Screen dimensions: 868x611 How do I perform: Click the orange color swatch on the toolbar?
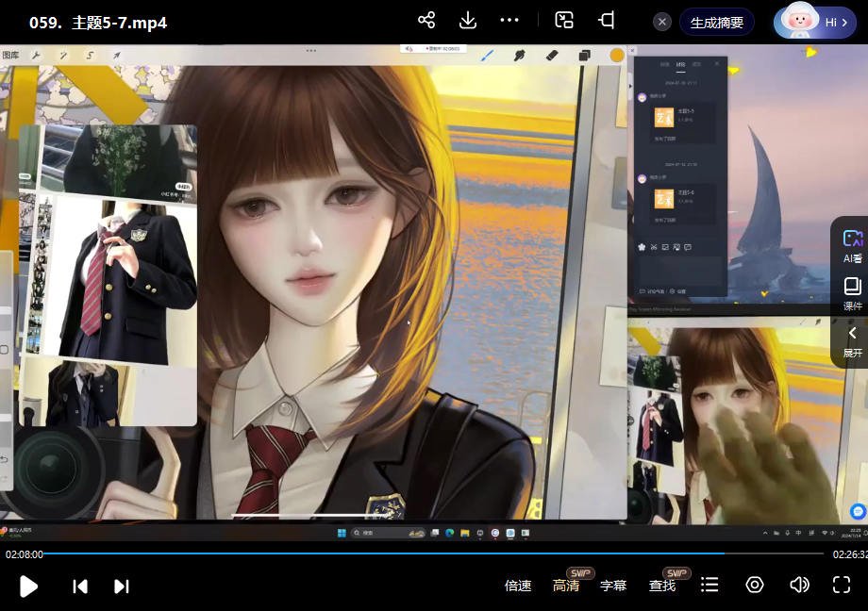[616, 55]
